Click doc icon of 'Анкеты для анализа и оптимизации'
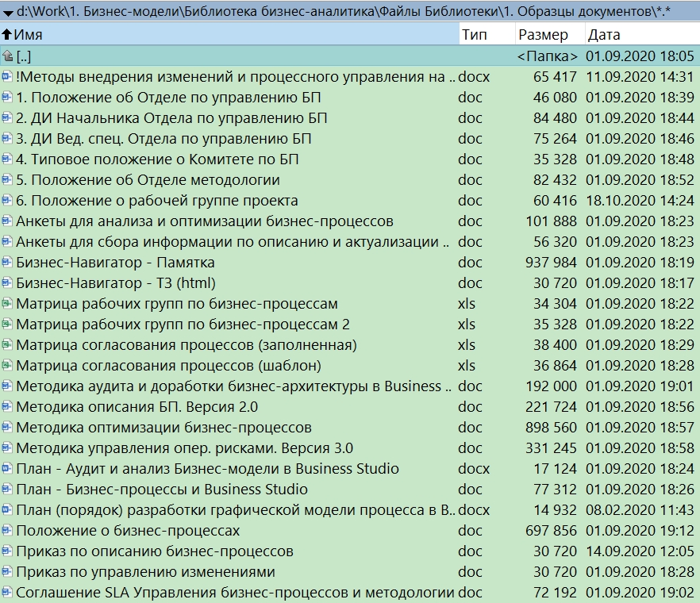 6,221
